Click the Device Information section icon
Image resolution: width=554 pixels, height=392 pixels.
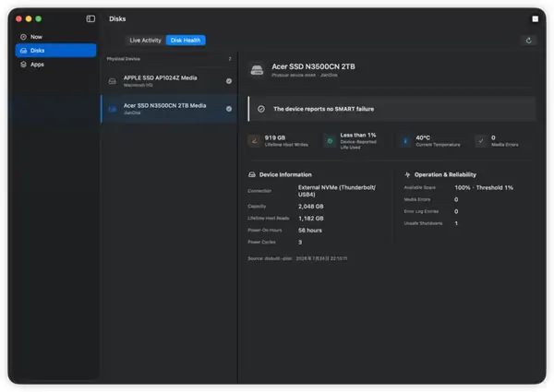[252, 174]
